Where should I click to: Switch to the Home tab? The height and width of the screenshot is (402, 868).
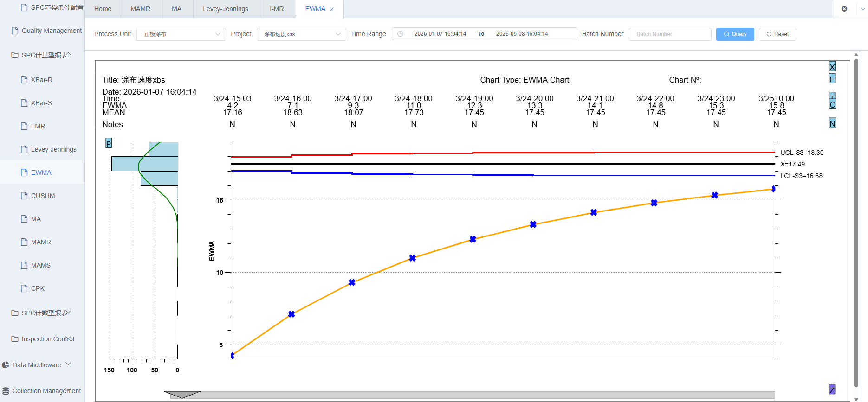103,9
